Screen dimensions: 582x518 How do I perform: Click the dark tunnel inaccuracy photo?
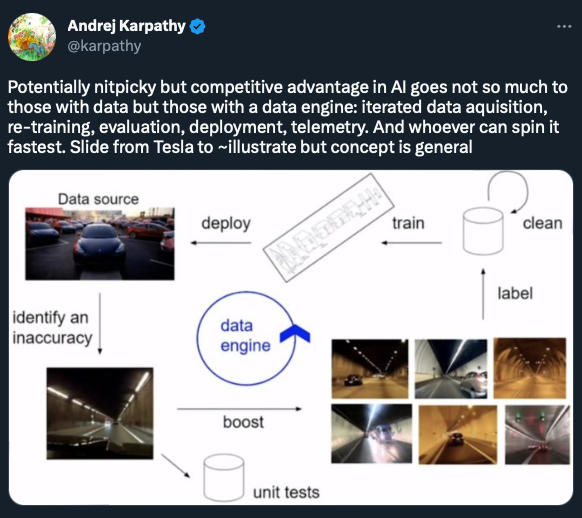(100, 413)
